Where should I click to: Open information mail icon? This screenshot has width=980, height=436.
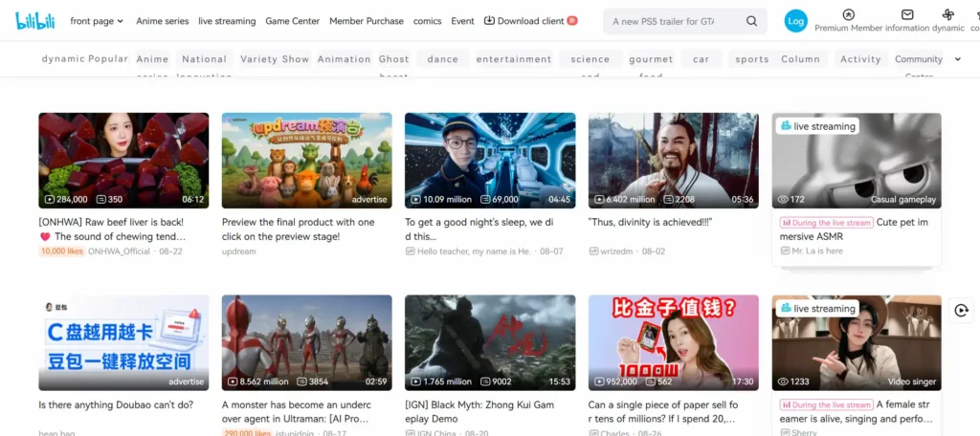[907, 14]
